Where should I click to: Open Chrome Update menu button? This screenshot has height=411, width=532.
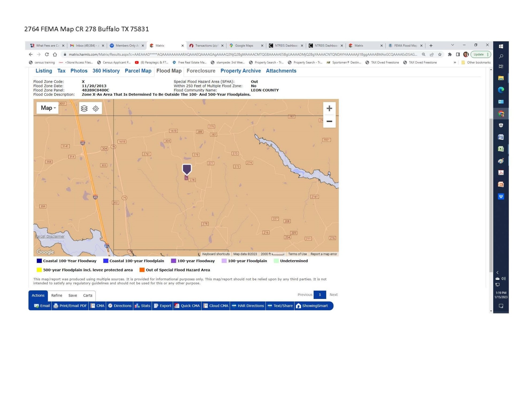[481, 54]
